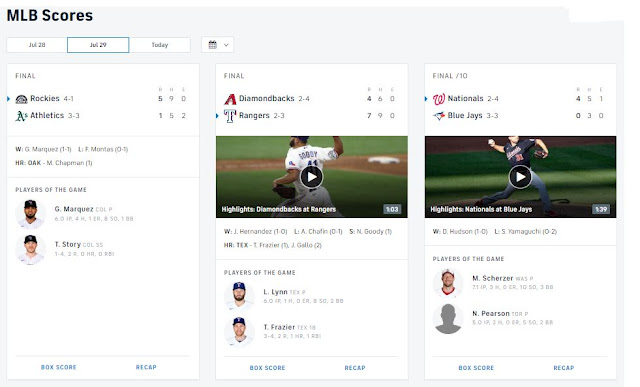Open N. Pearson player name
Image resolution: width=640 pixels, height=387 pixels.
tap(491, 314)
